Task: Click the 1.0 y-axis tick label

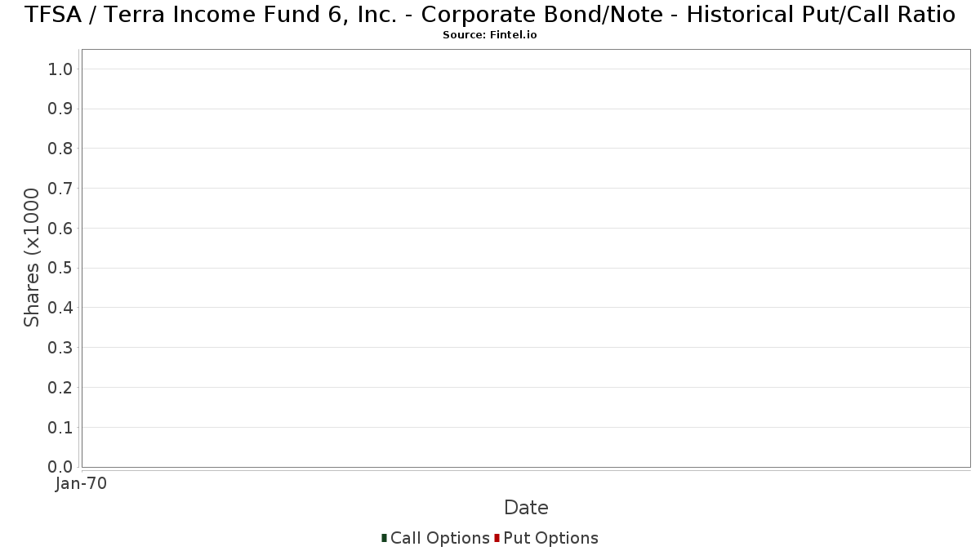Action: pos(61,69)
